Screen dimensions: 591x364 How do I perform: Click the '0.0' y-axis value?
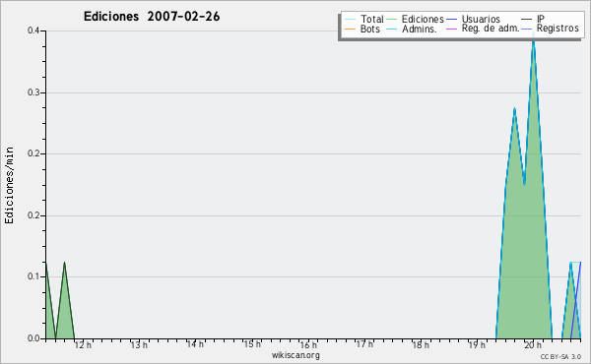pos(33,338)
